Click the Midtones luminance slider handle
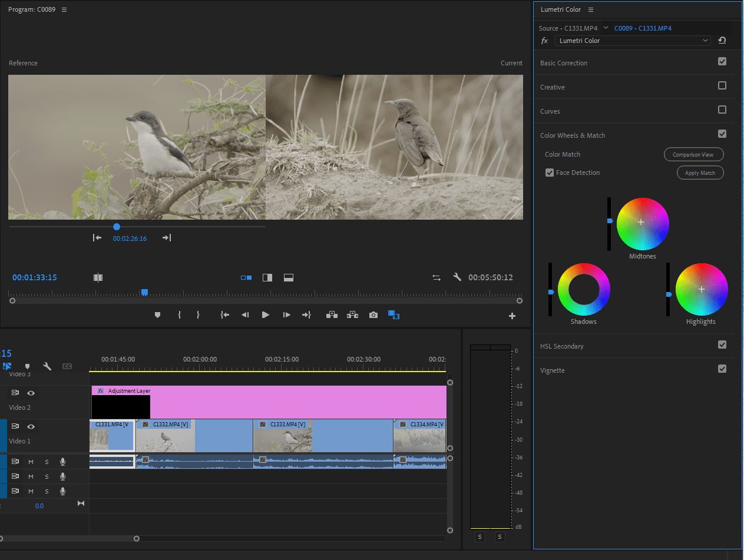This screenshot has width=744, height=560. 610,221
